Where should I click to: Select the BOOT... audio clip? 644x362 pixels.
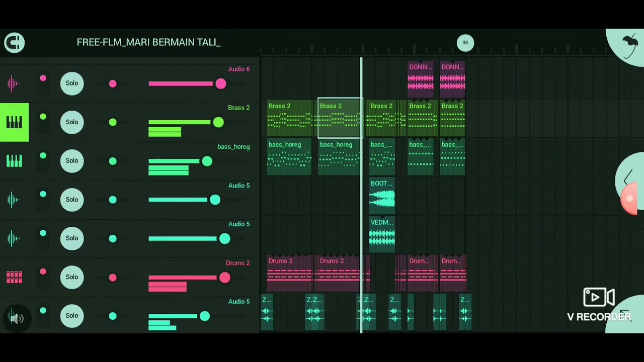coord(382,196)
